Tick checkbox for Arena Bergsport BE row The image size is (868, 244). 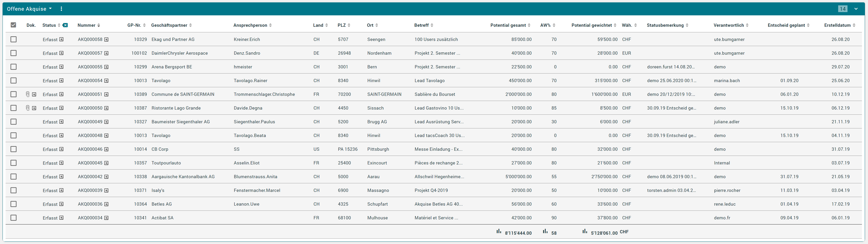tap(14, 67)
